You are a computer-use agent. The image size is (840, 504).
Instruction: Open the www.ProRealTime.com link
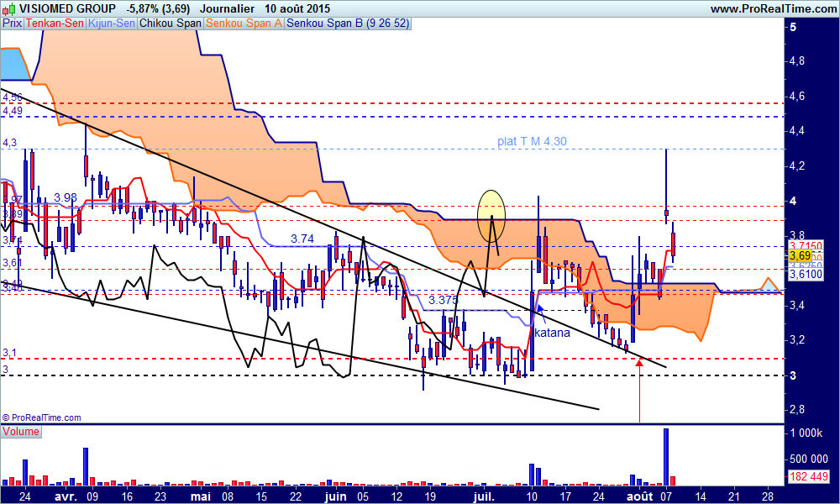[774, 8]
